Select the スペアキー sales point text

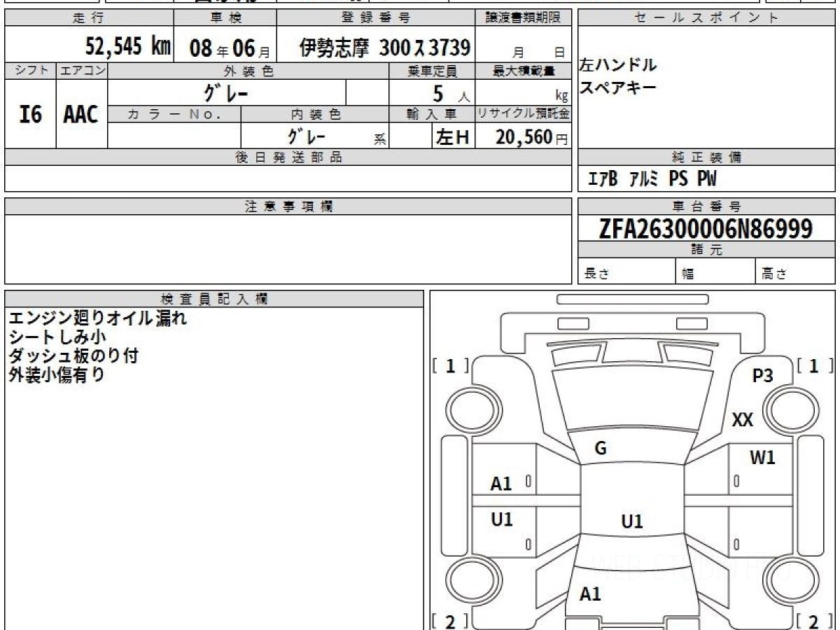[617, 87]
